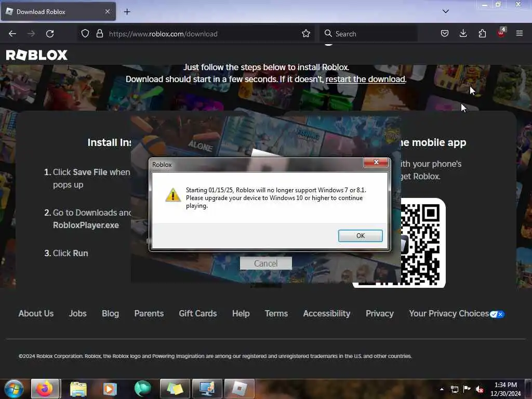Screen dimensions: 532x399
Task: Open the Firefox downloads panel
Action: 463,33
